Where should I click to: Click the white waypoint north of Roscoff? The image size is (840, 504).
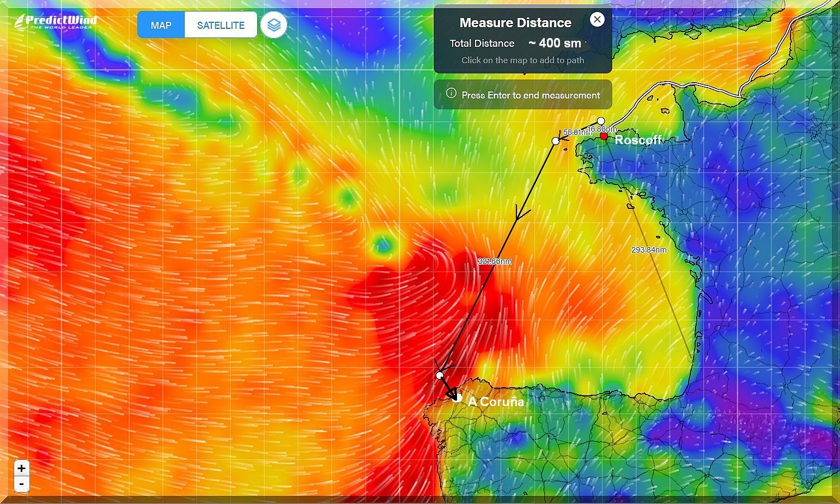[x=601, y=121]
